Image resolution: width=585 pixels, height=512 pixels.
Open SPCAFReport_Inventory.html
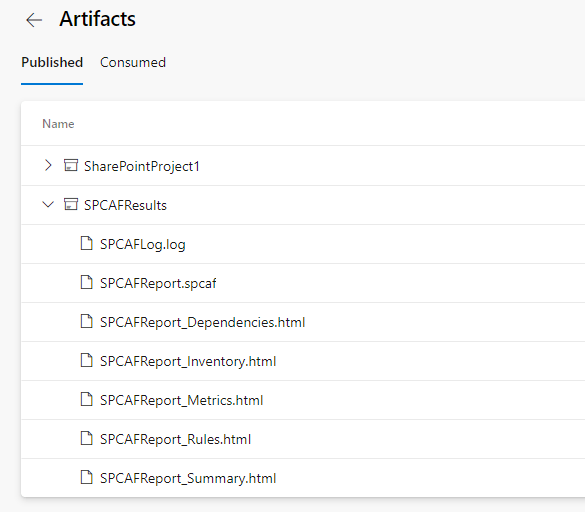(x=188, y=362)
